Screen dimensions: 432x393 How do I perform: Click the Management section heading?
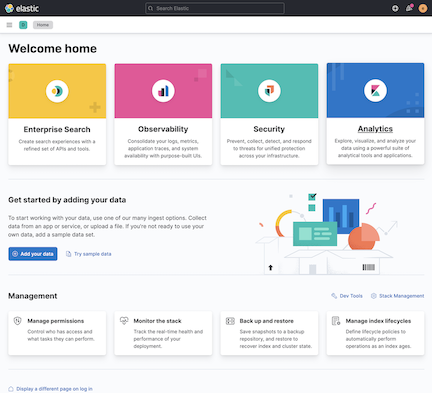click(33, 296)
